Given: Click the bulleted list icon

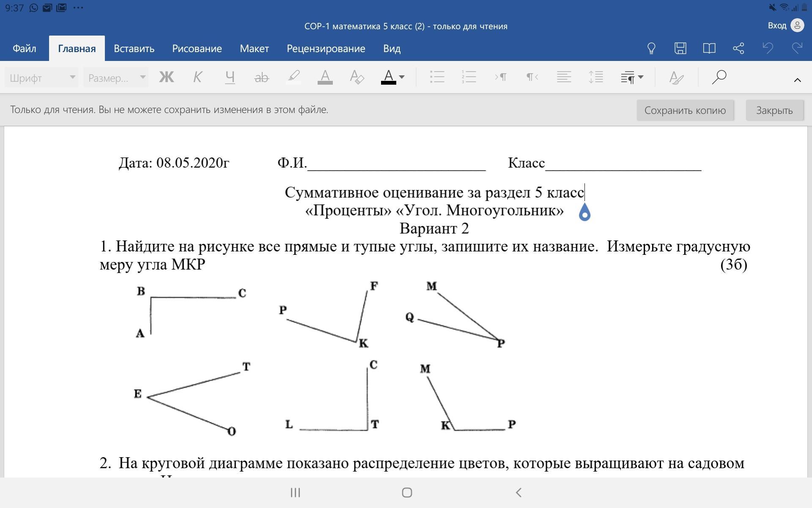Looking at the screenshot, I should (x=437, y=77).
